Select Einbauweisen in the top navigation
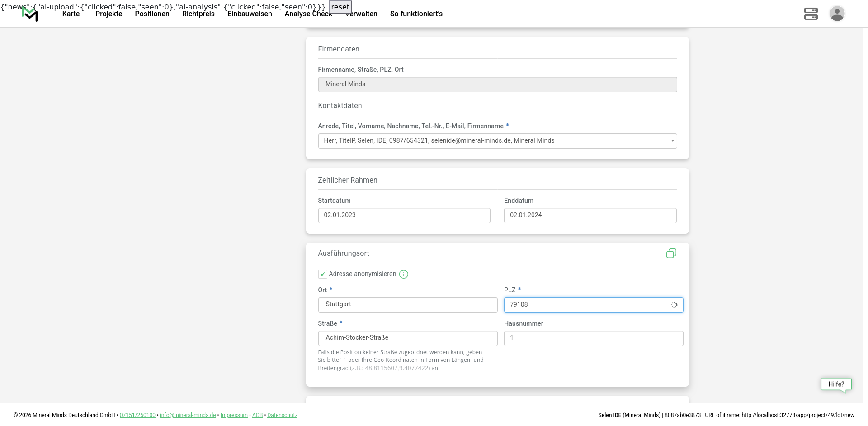This screenshot has width=868, height=426. 250,14
